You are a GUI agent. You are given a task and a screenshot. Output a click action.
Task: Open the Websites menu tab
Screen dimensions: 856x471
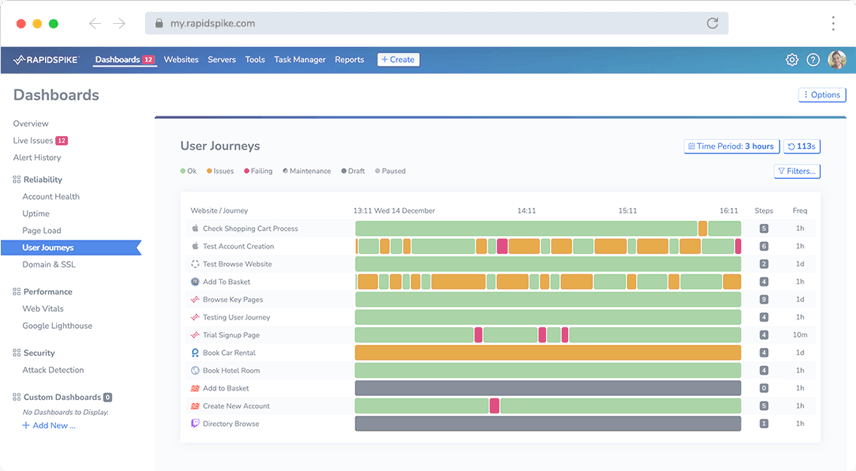tap(181, 59)
